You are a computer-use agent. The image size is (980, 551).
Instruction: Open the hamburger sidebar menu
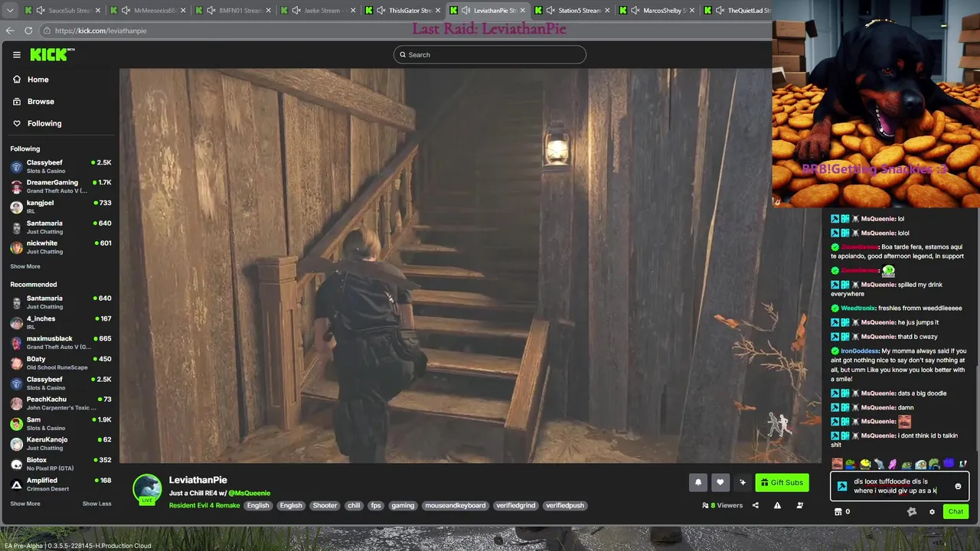(16, 54)
